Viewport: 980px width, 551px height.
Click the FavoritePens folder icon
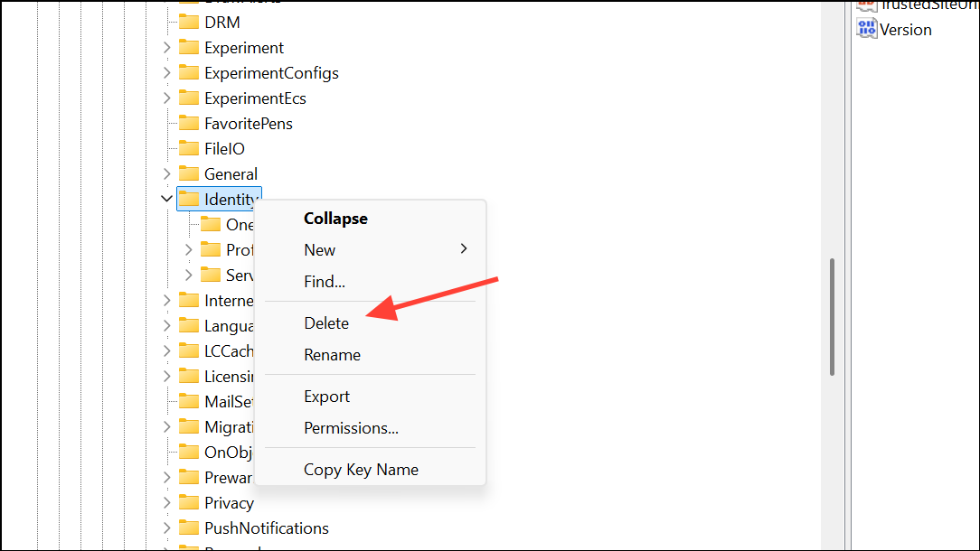(189, 123)
